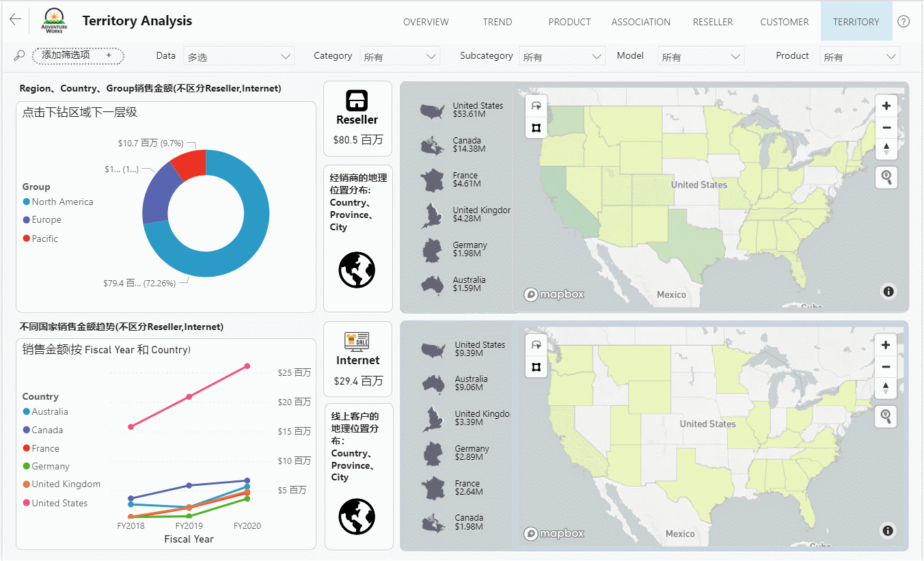
Task: Open the Subcategory dropdown
Action: 562,57
